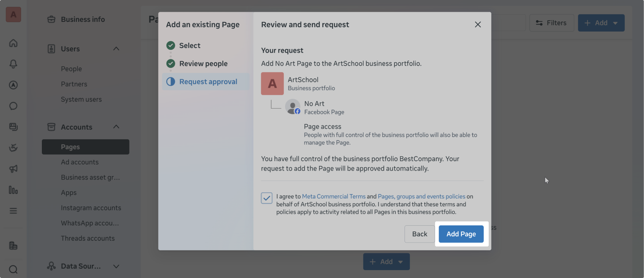Click the Accounts section header label
This screenshot has width=644, height=278.
(x=77, y=127)
